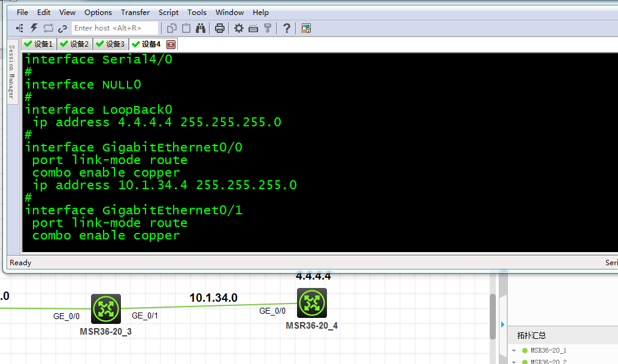Click the GE_0/0 port label near MSR36-20_4
Viewport: 618px width, 364px height.
272,311
